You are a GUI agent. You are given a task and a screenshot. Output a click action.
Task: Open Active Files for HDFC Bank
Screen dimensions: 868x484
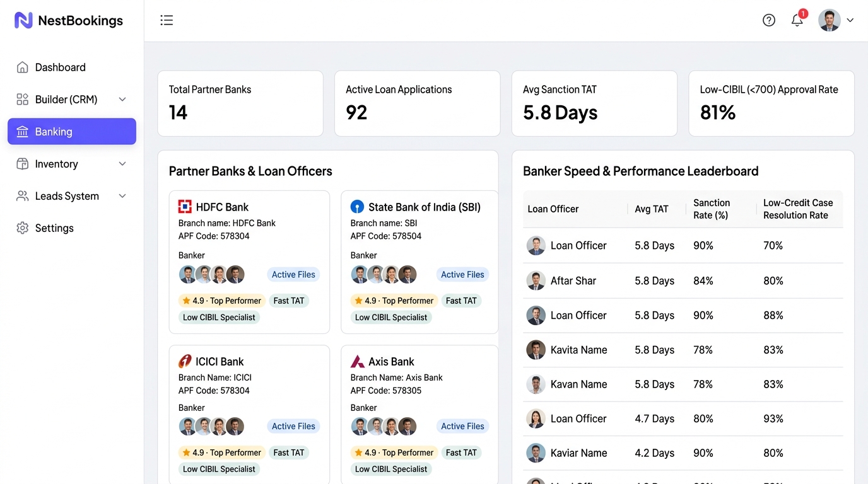(293, 275)
